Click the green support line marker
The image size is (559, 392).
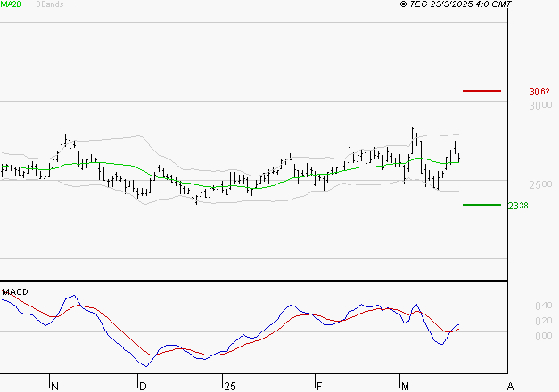(x=481, y=205)
